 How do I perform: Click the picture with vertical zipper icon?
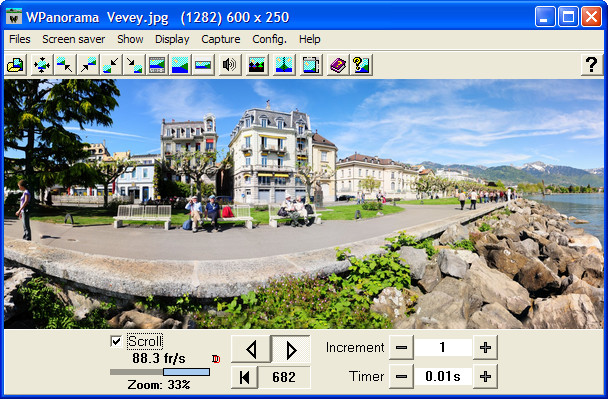(284, 65)
